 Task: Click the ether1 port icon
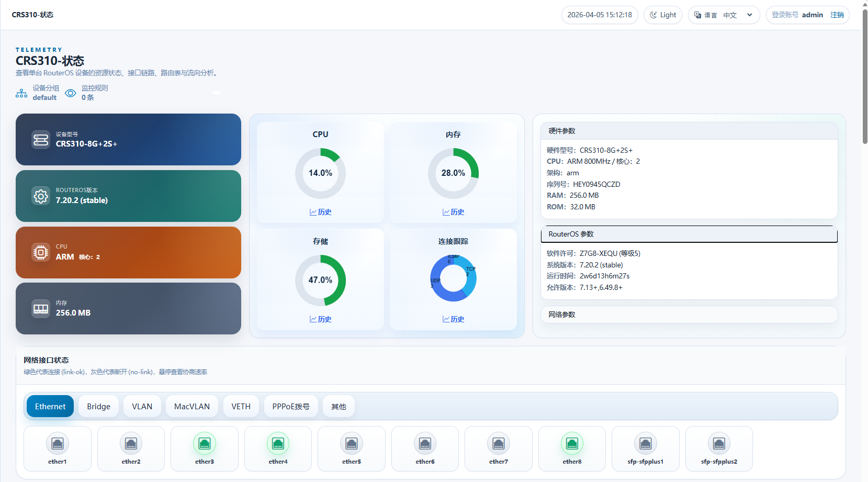point(58,444)
